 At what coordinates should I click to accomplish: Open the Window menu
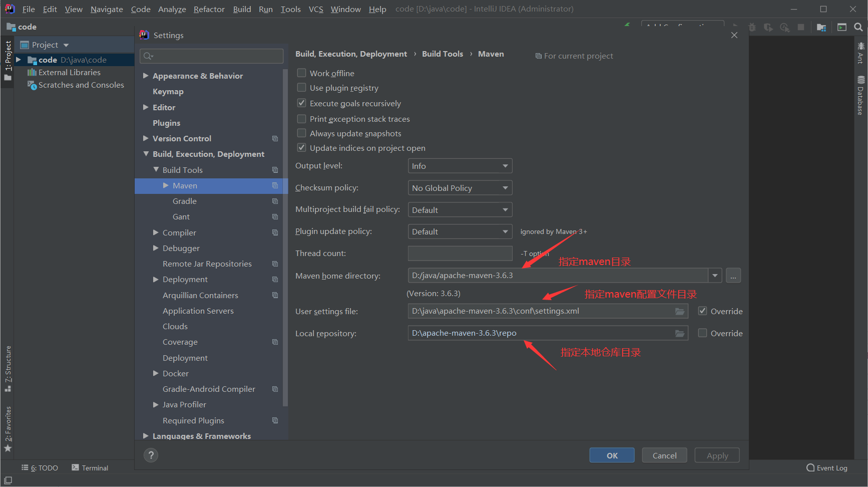pos(345,9)
